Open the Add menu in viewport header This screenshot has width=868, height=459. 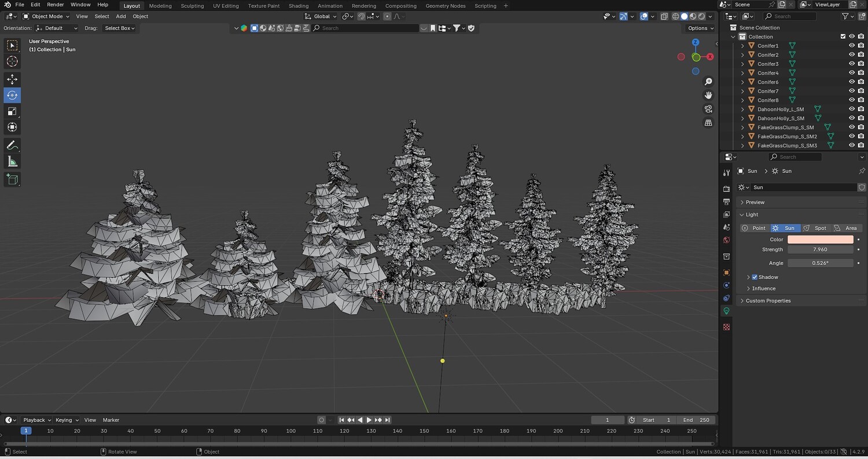[120, 16]
